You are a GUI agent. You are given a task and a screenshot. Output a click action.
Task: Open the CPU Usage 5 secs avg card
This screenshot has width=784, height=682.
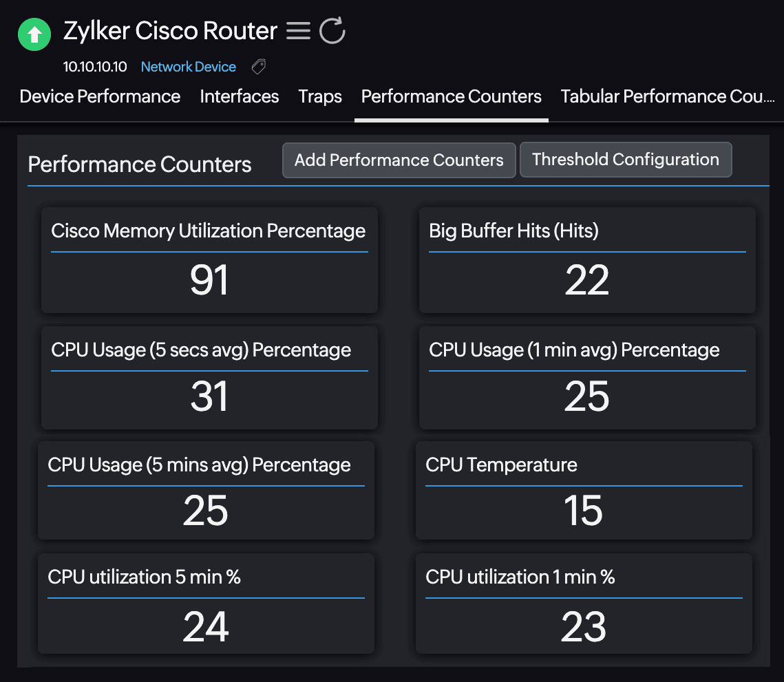(x=209, y=377)
